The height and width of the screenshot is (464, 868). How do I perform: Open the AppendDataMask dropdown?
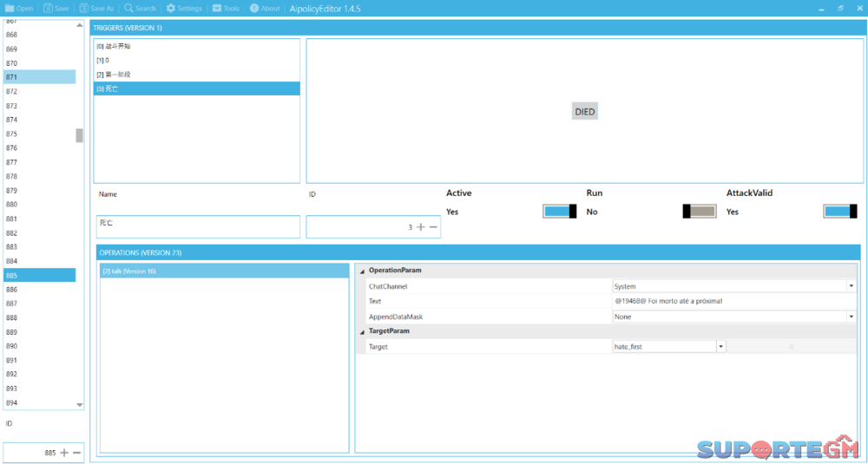point(852,317)
